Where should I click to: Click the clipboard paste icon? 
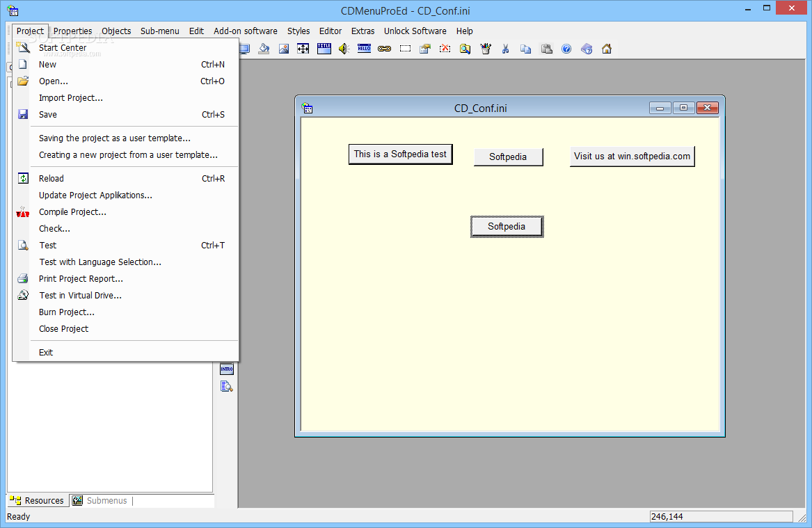click(x=546, y=49)
